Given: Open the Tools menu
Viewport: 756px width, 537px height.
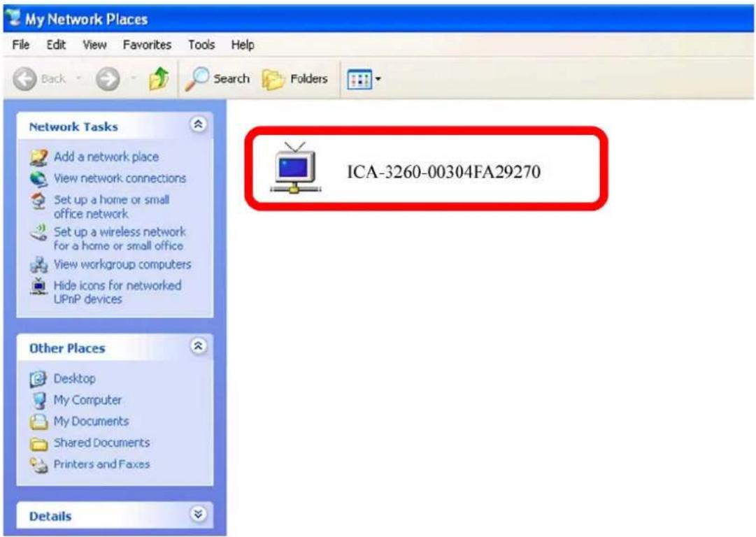Looking at the screenshot, I should click(x=201, y=45).
